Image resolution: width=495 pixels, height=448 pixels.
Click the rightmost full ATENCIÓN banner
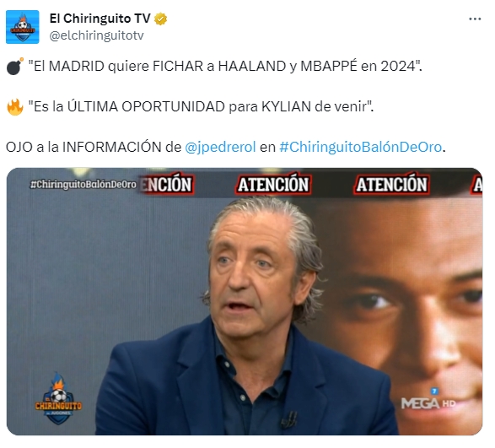391,184
